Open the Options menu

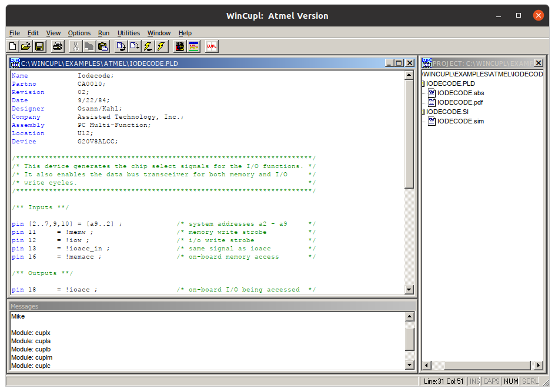click(79, 33)
